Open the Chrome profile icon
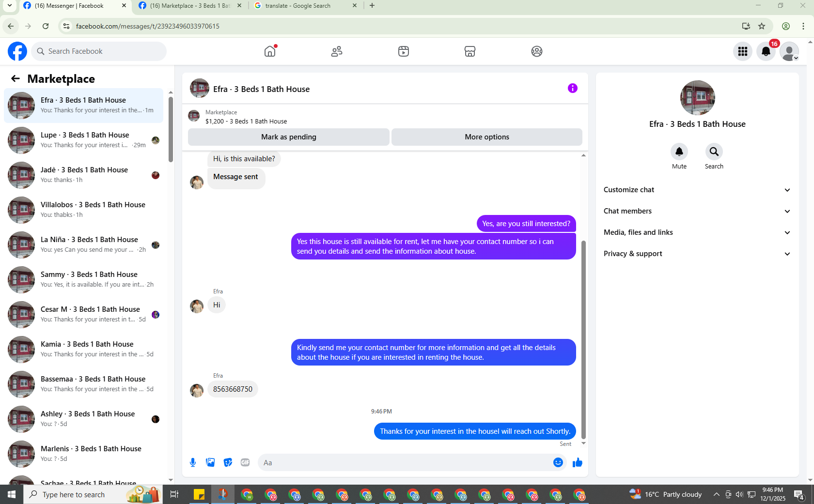Screen dimensions: 814x504 coord(786,26)
